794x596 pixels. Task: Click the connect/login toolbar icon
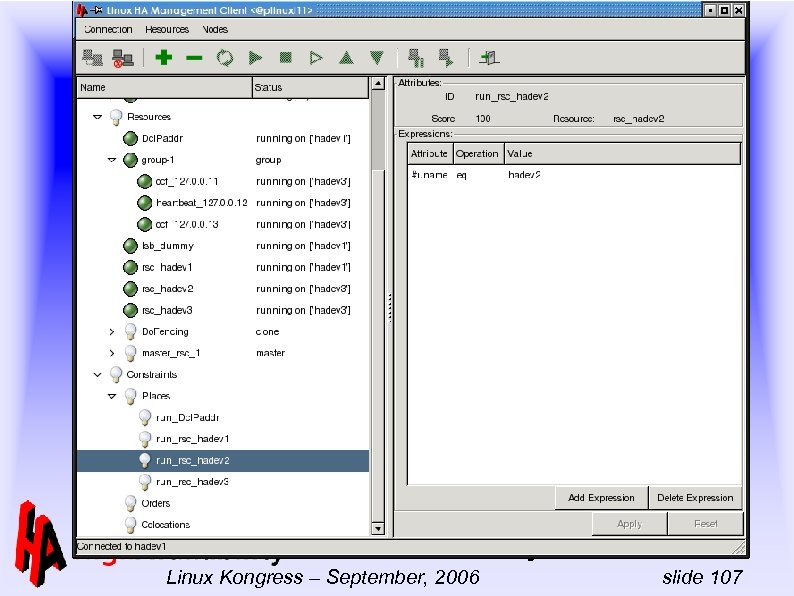coord(93,58)
